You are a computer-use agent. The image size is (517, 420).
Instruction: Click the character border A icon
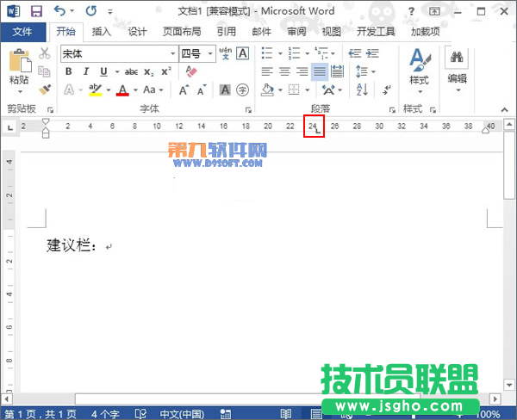pos(243,53)
